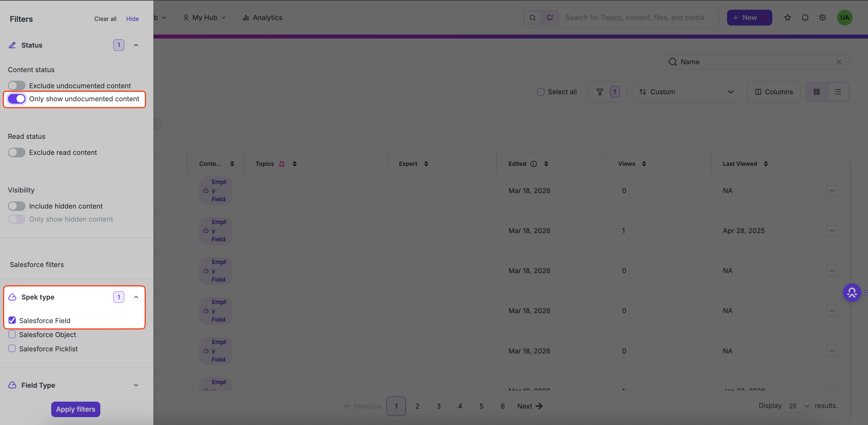Check Salesforce Object checkbox
Viewport: 868px width, 425px height.
click(12, 334)
